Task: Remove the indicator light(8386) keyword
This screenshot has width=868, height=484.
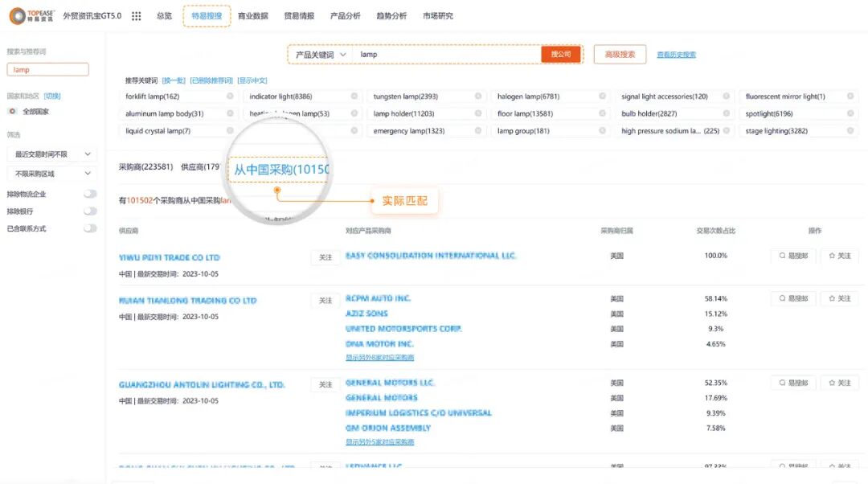Action: click(x=354, y=96)
